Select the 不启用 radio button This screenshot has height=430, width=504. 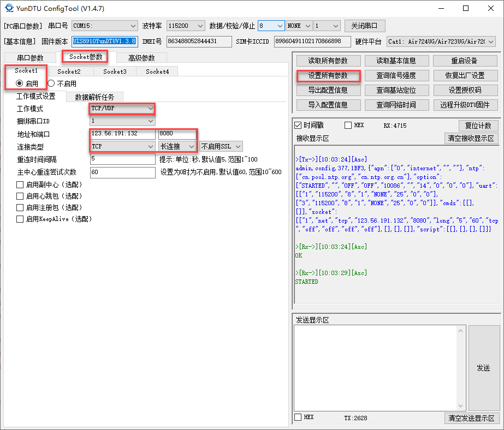coord(62,83)
